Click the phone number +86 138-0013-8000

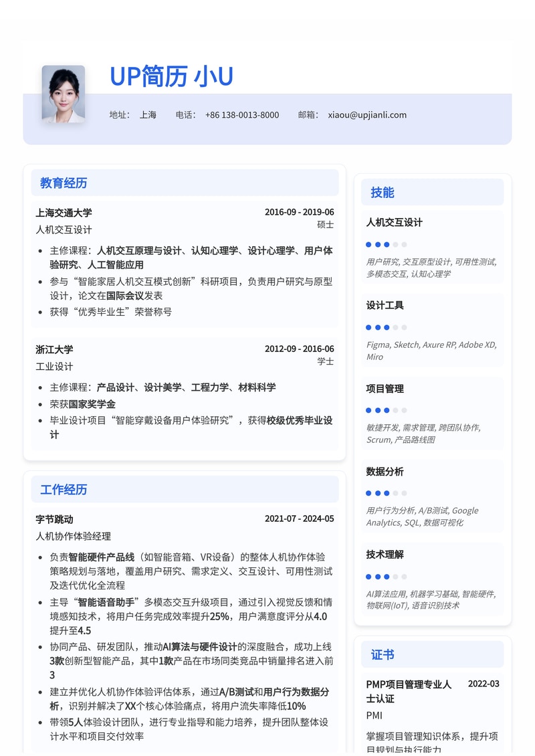[242, 114]
